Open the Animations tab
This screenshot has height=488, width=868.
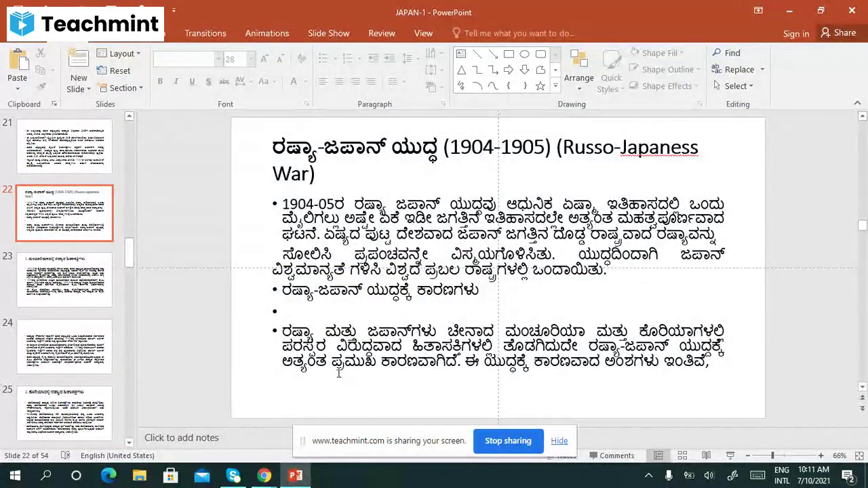coord(267,33)
